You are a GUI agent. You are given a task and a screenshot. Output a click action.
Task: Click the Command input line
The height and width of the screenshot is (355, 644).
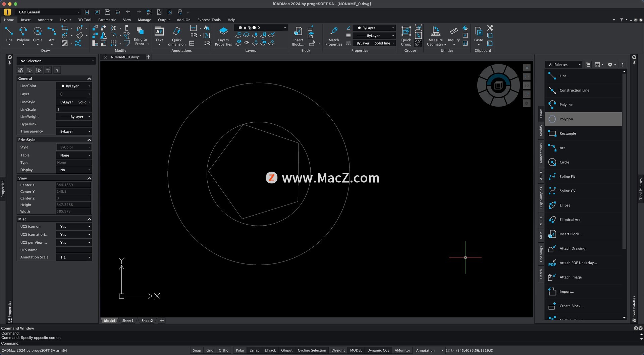pyautogui.click(x=322, y=343)
